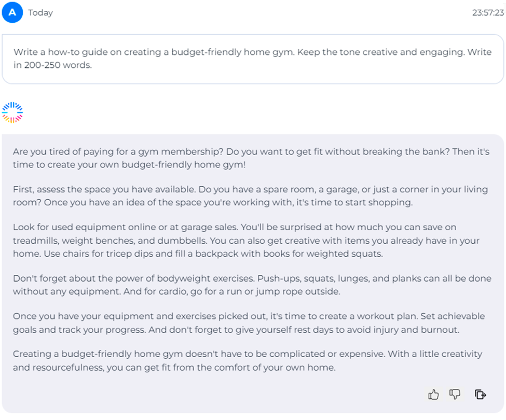Copy the response with the copy icon
506x420 pixels.
click(x=480, y=395)
